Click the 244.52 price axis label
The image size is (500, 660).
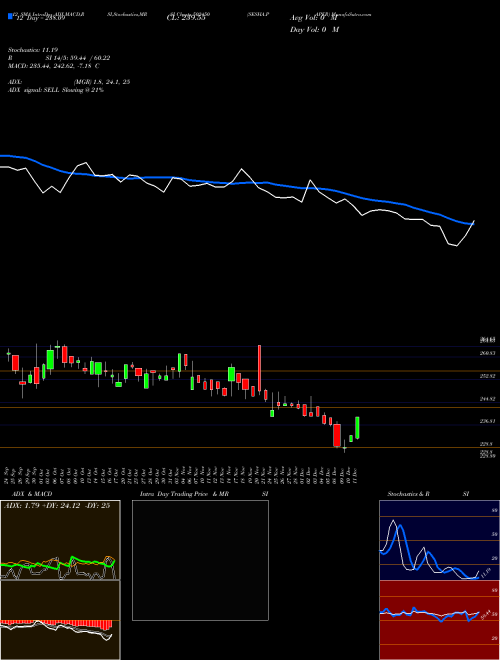pyautogui.click(x=487, y=399)
